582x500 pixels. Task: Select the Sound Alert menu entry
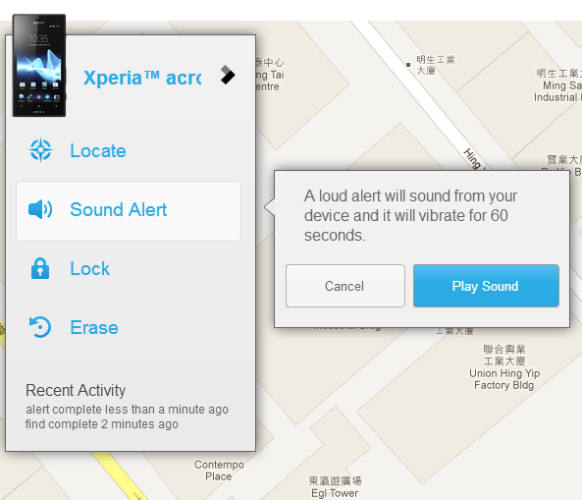pyautogui.click(x=128, y=211)
